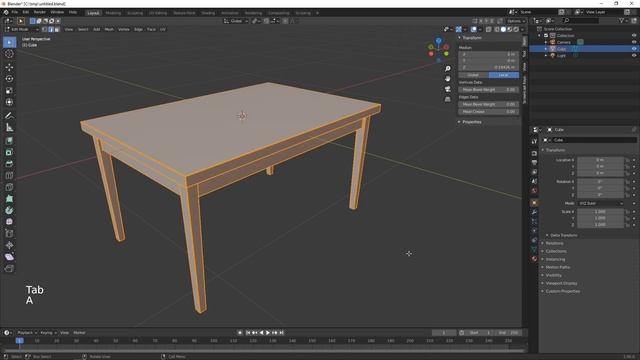Select the Annotate tool
The image size is (640, 360).
pyautogui.click(x=9, y=116)
